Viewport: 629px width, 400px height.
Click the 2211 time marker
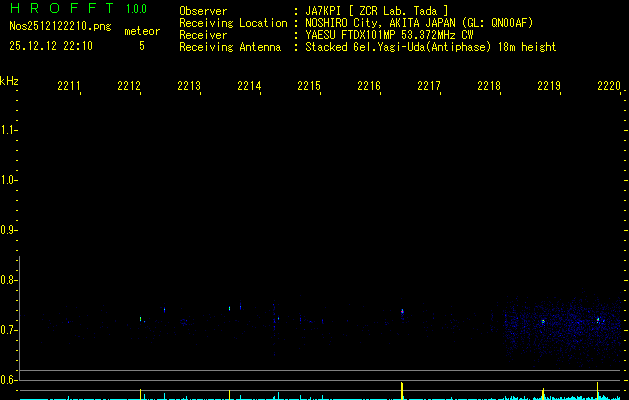69,87
